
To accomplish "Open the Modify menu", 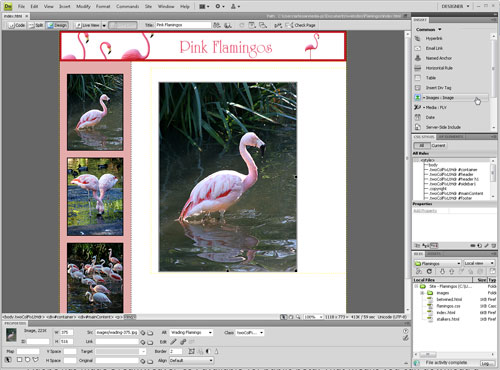I will tap(83, 6).
